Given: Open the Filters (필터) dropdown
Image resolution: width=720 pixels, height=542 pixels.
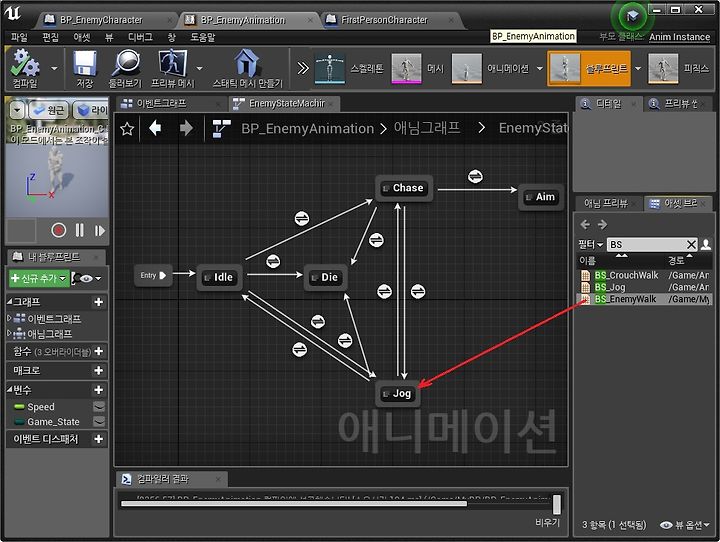Looking at the screenshot, I should pos(591,244).
